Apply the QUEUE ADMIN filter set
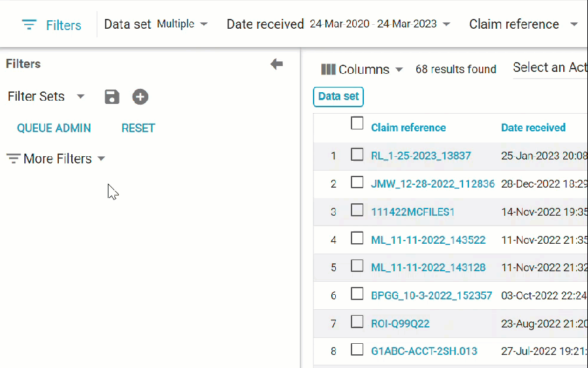Screen dimensions: 588x368 54,128
